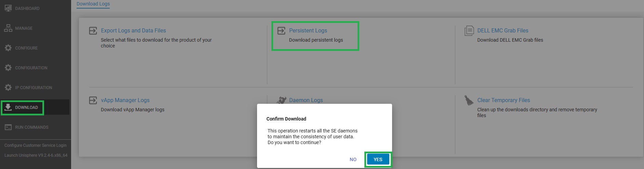
Task: Select Configuration in the sidebar menu
Action: coord(31,68)
